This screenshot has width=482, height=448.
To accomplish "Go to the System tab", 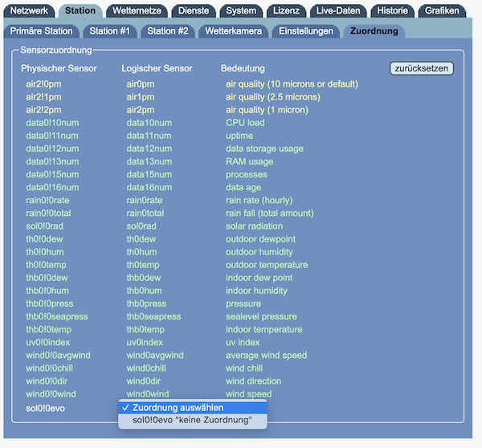I will click(241, 11).
